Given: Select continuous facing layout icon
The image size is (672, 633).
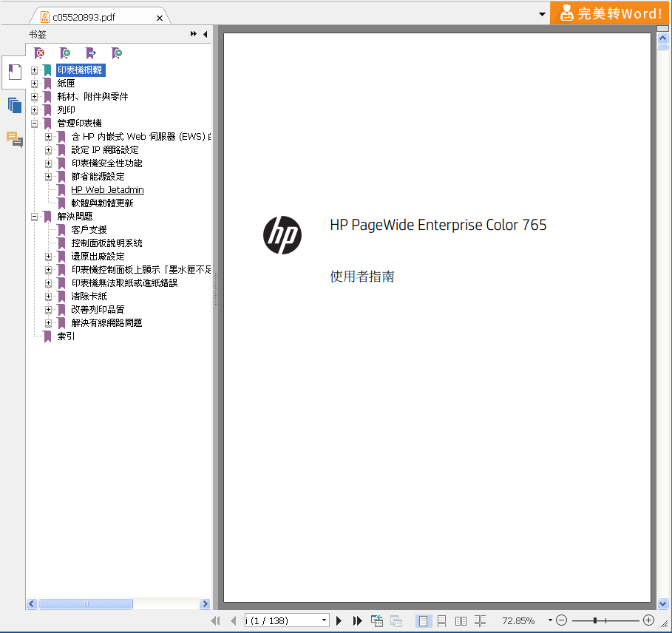Looking at the screenshot, I should click(x=480, y=620).
